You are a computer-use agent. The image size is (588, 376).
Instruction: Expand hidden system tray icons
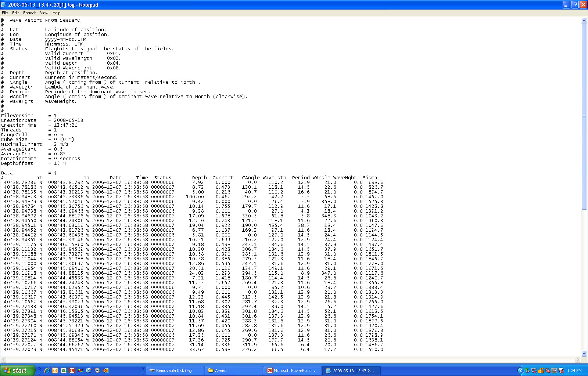521,370
